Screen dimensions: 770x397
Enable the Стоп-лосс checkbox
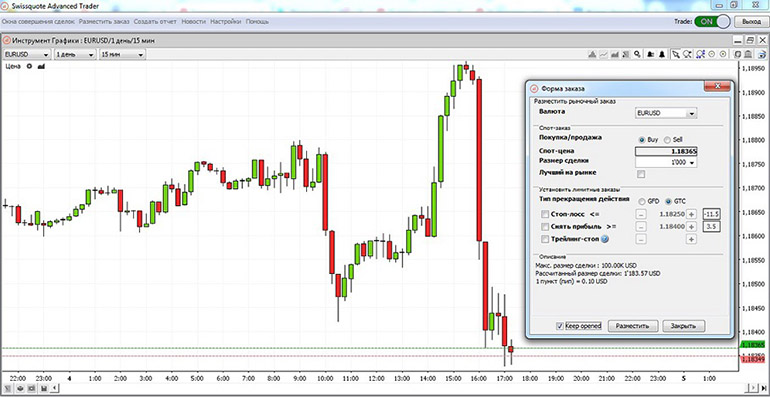point(545,214)
